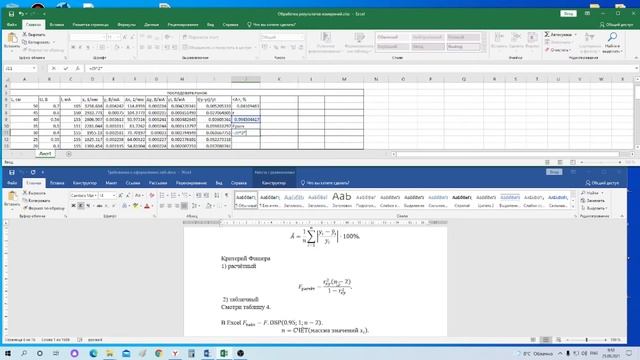Adjust Word zoom slider
Screen dimensions: 640x360
(x=587, y=340)
